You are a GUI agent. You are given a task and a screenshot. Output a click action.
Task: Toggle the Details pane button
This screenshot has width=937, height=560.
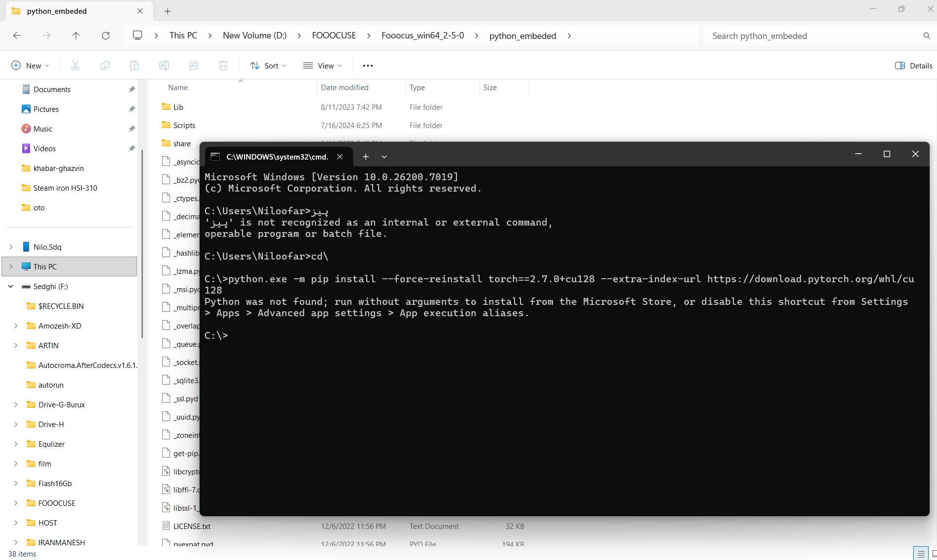click(x=913, y=66)
